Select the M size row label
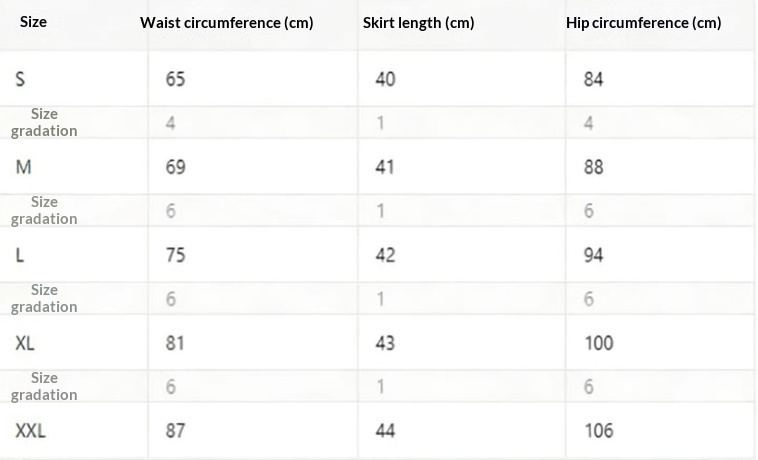 click(23, 166)
